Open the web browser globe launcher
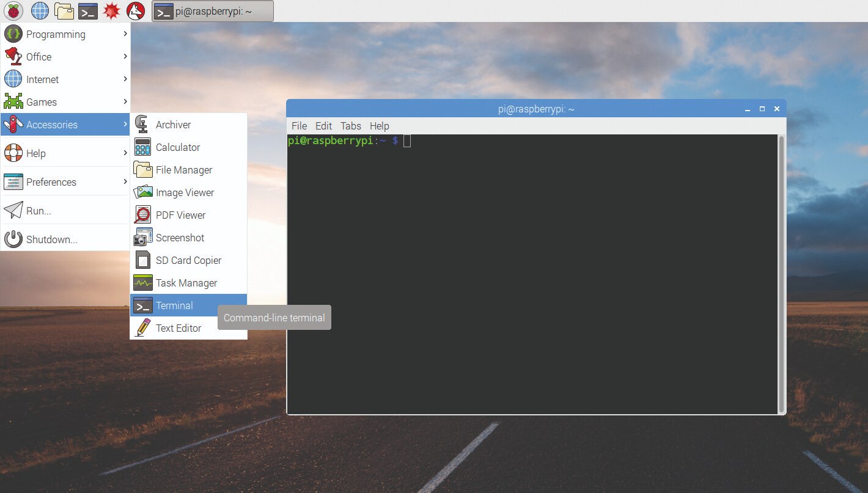Image resolution: width=868 pixels, height=493 pixels. pyautogui.click(x=40, y=10)
